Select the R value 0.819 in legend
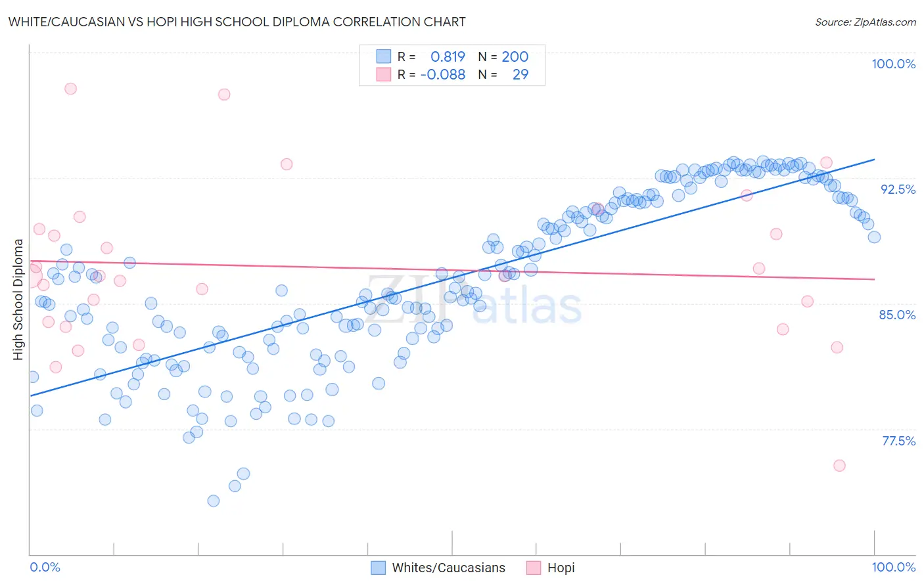 click(x=448, y=56)
